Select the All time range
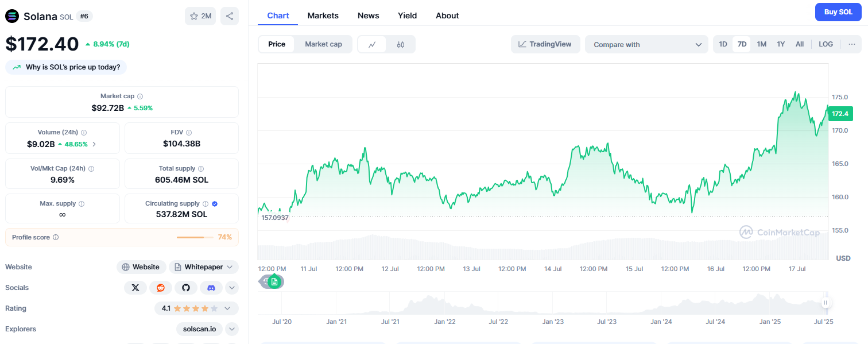Viewport: 868px width, 344px height. 800,44
